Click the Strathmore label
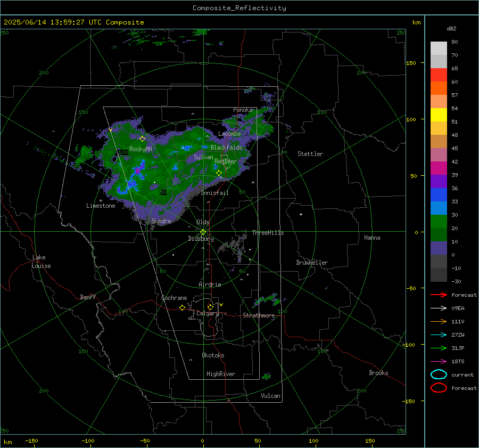 click(x=259, y=315)
